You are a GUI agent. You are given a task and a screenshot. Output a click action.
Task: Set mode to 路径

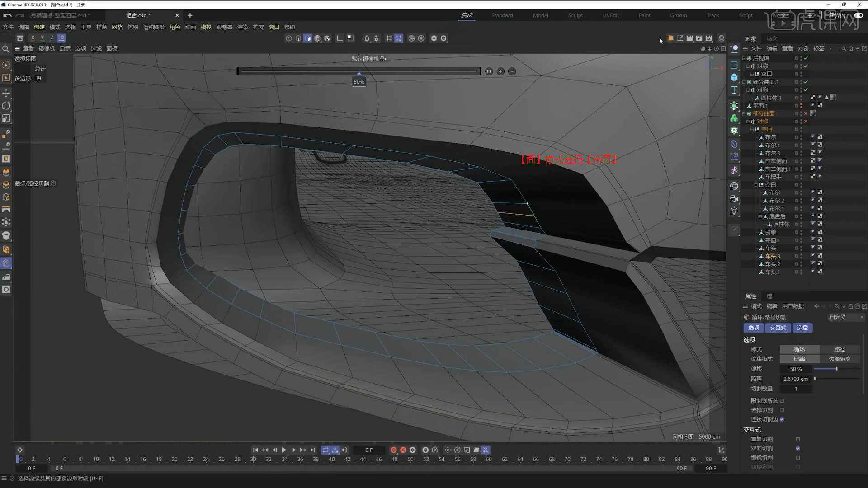(840, 350)
